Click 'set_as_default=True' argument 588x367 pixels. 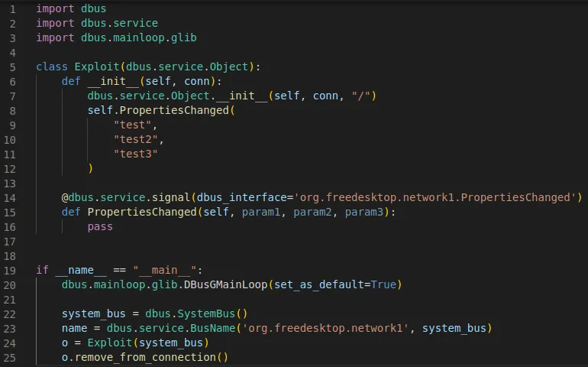click(x=335, y=284)
